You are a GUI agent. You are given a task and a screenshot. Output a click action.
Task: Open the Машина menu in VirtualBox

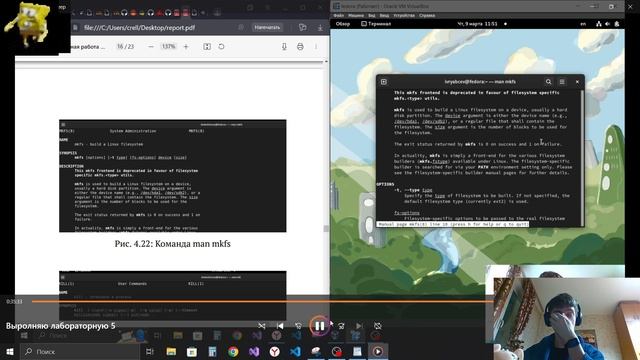pyautogui.click(x=356, y=16)
